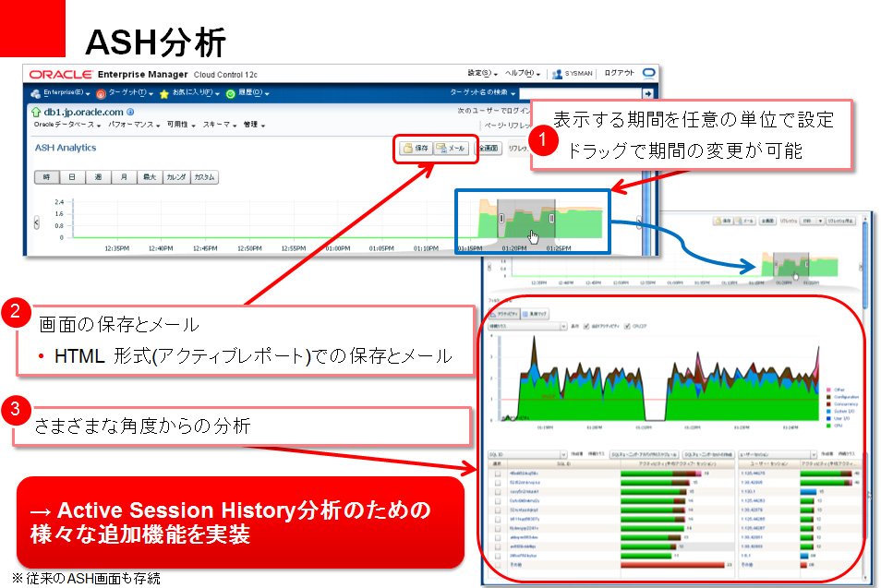The width and height of the screenshot is (881, 588).
Task: Click the お気に入り star icon
Action: point(164,94)
